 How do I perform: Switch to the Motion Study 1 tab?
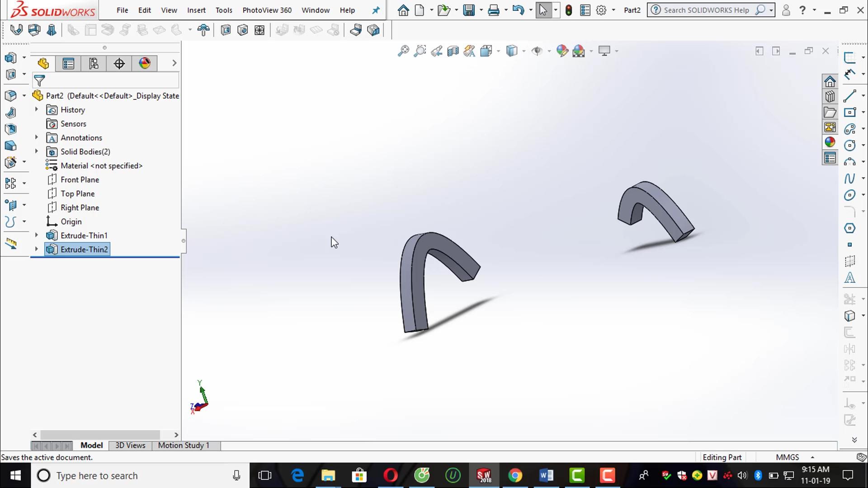tap(184, 446)
